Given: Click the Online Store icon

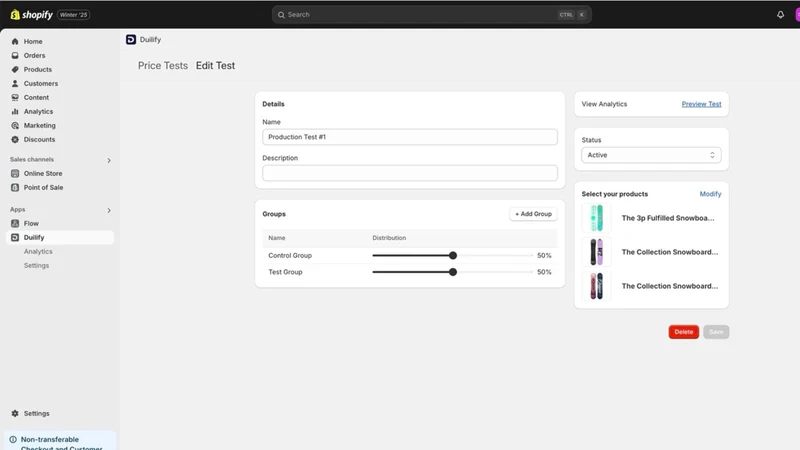Looking at the screenshot, I should coord(15,173).
